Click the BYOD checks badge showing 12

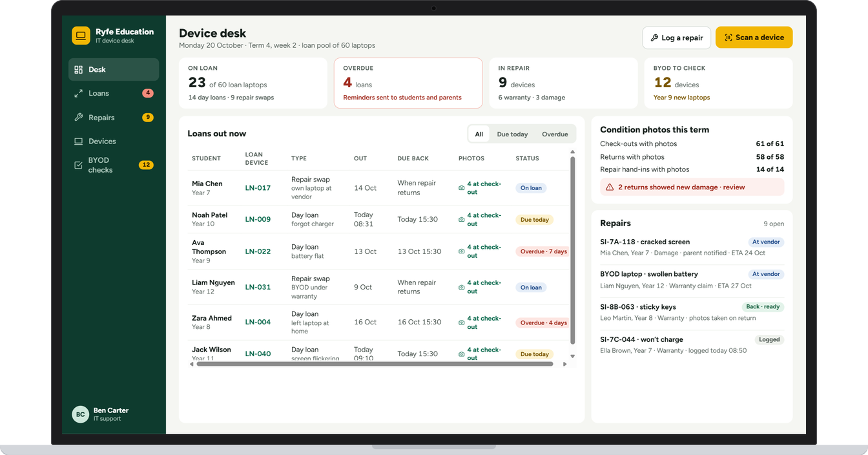coord(146,165)
